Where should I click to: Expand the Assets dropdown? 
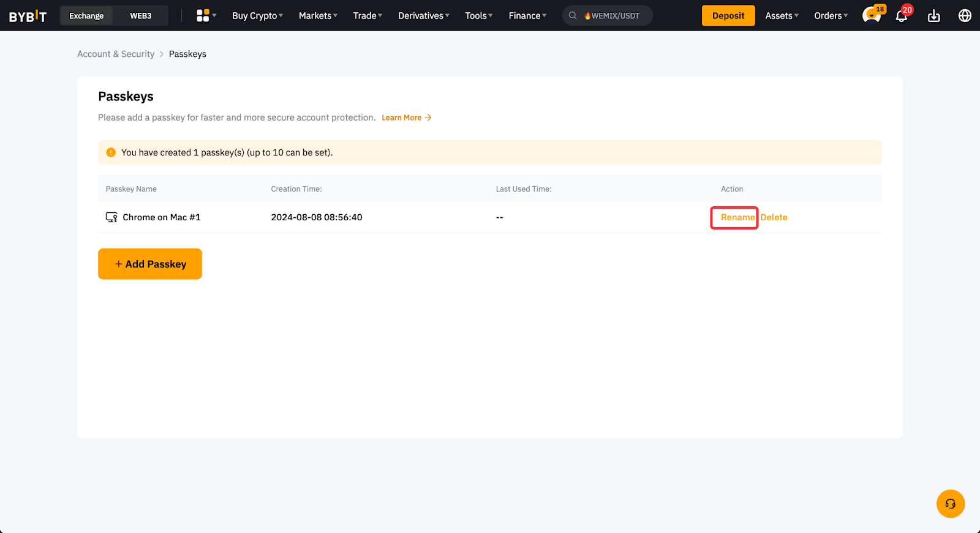tap(782, 16)
